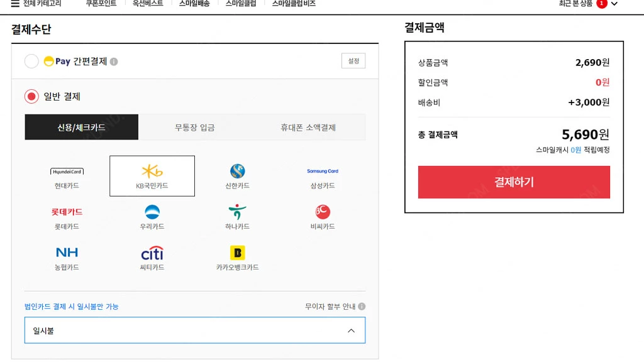644x362 pixels.
Task: Click the info icon beside 무이자 할부 안내
Action: [362, 307]
